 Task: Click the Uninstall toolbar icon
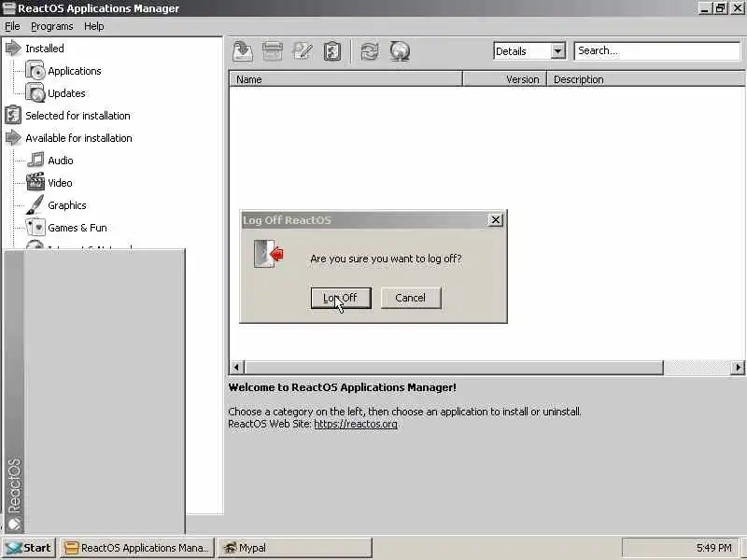273,51
